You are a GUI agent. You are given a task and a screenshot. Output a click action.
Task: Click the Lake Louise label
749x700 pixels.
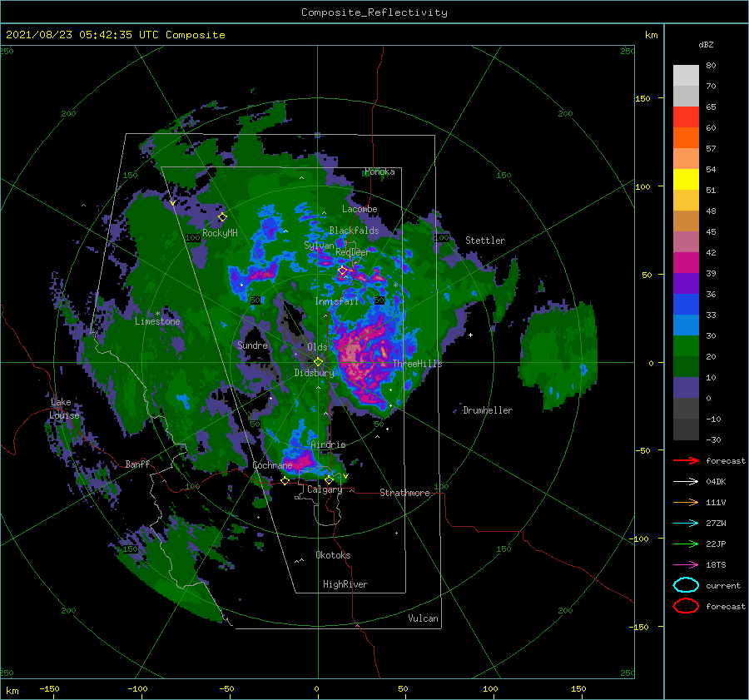click(x=65, y=409)
